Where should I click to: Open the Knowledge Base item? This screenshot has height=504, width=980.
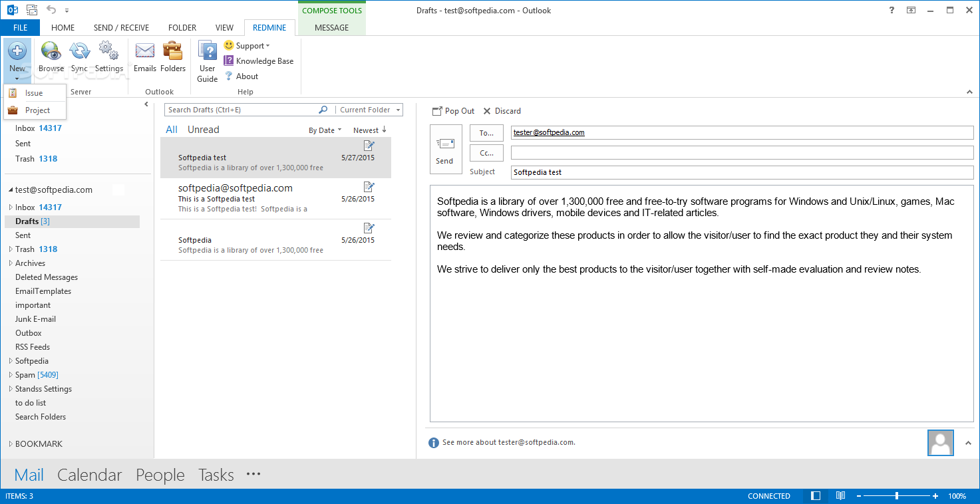[259, 61]
